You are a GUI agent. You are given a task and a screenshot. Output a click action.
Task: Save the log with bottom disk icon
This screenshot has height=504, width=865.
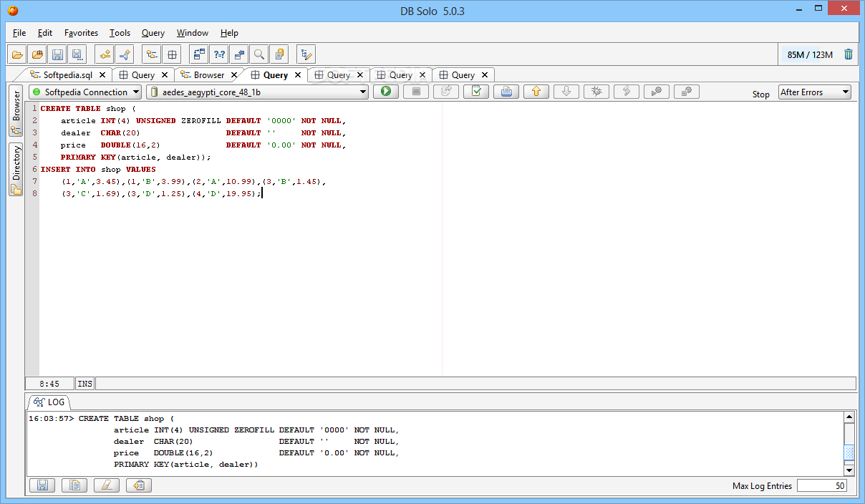click(42, 485)
